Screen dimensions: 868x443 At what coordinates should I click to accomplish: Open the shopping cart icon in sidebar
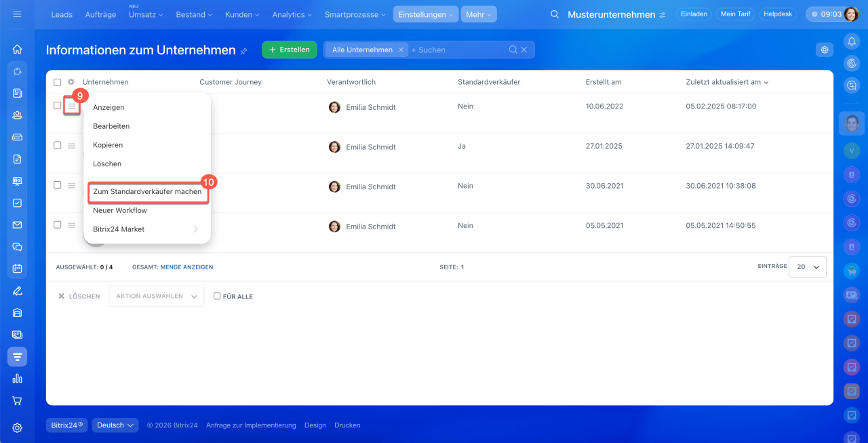(17, 400)
